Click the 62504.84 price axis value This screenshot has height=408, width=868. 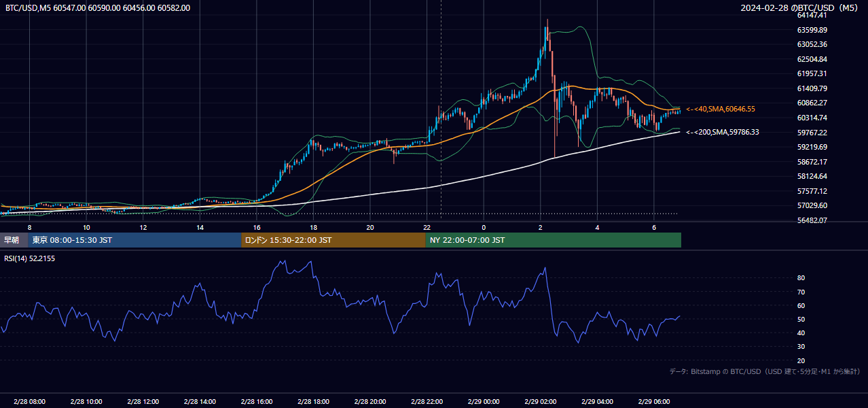812,59
